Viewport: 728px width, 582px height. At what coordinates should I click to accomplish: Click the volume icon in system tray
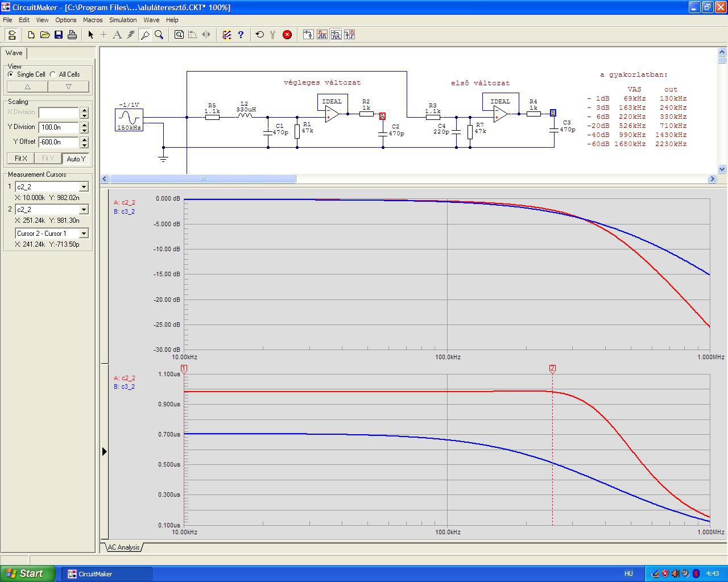coord(675,574)
